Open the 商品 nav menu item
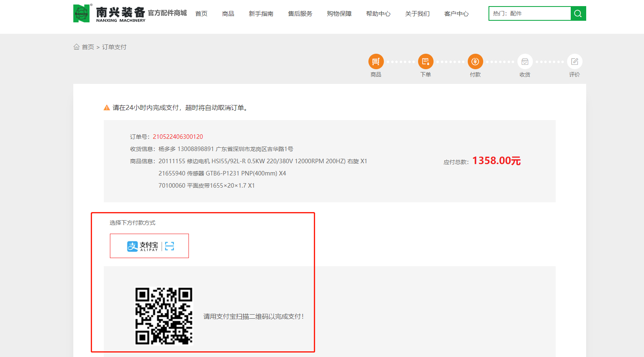Screen dimensions: 644x357 click(228, 14)
